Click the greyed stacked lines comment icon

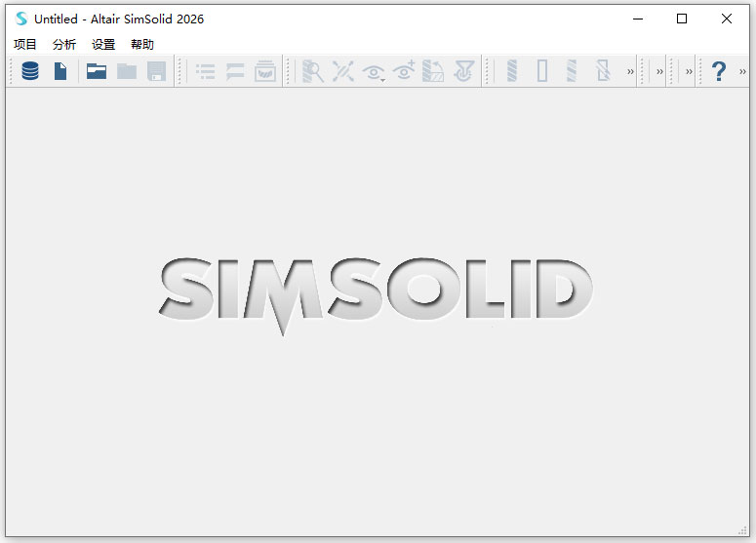point(235,71)
